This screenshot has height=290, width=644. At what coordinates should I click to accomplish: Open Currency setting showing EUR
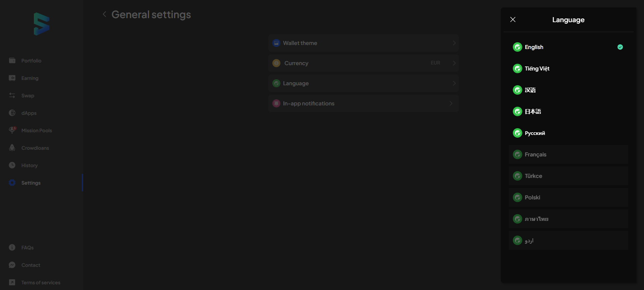[363, 63]
